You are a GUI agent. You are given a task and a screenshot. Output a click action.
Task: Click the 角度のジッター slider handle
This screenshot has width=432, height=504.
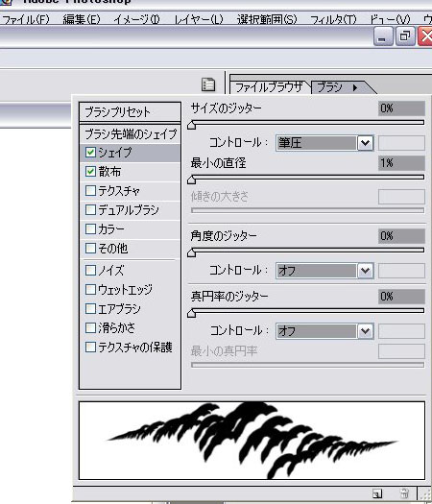(192, 252)
